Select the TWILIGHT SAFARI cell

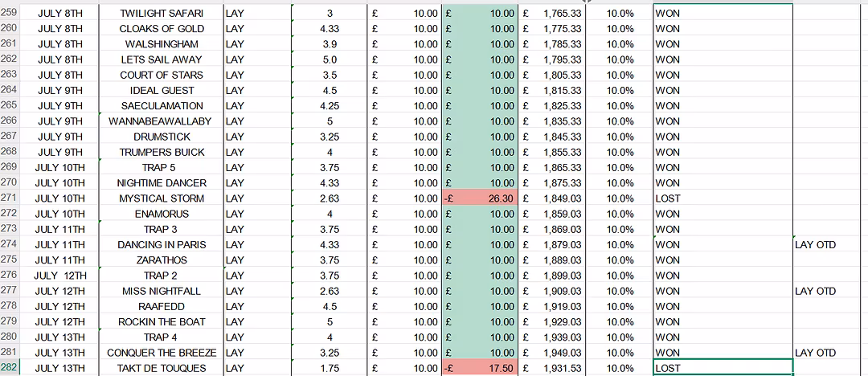162,14
